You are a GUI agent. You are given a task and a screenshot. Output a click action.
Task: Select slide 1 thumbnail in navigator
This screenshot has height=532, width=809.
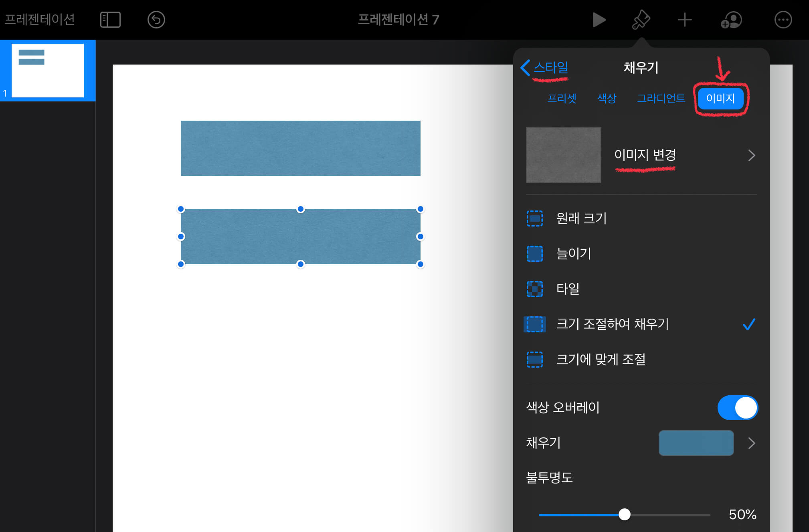pos(48,70)
